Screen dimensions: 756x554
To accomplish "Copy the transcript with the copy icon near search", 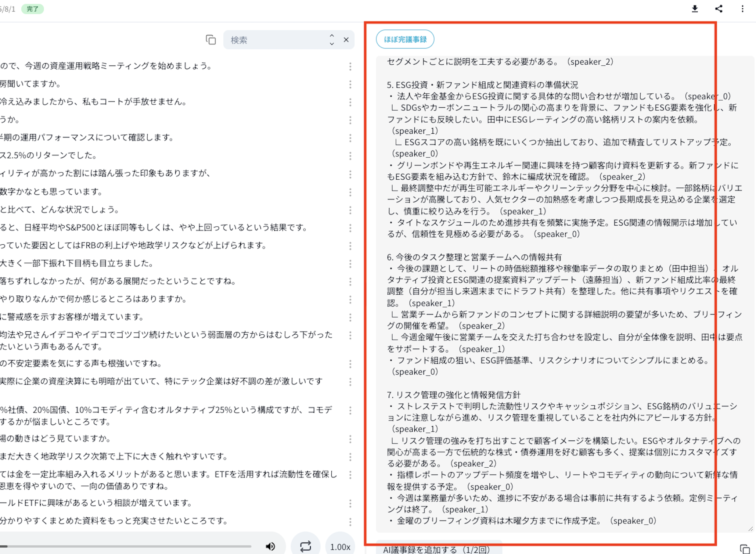I will (210, 40).
